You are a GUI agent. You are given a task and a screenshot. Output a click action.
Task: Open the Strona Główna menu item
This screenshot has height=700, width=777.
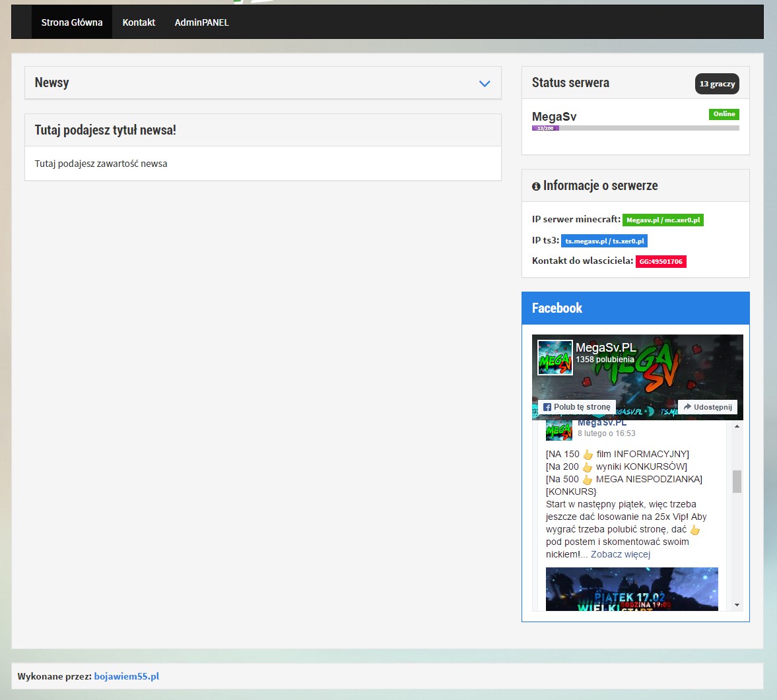(x=72, y=22)
